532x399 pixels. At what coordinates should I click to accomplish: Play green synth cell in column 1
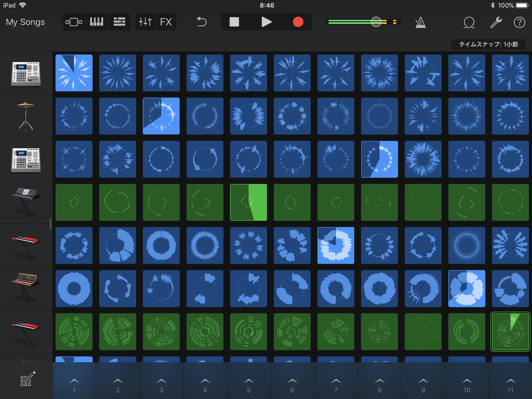pos(74,202)
